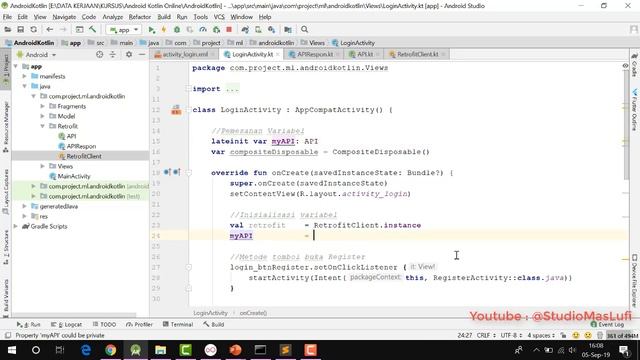This screenshot has height=360, width=640.
Task: Open the SDK Manager icon
Action: [x=271, y=29]
